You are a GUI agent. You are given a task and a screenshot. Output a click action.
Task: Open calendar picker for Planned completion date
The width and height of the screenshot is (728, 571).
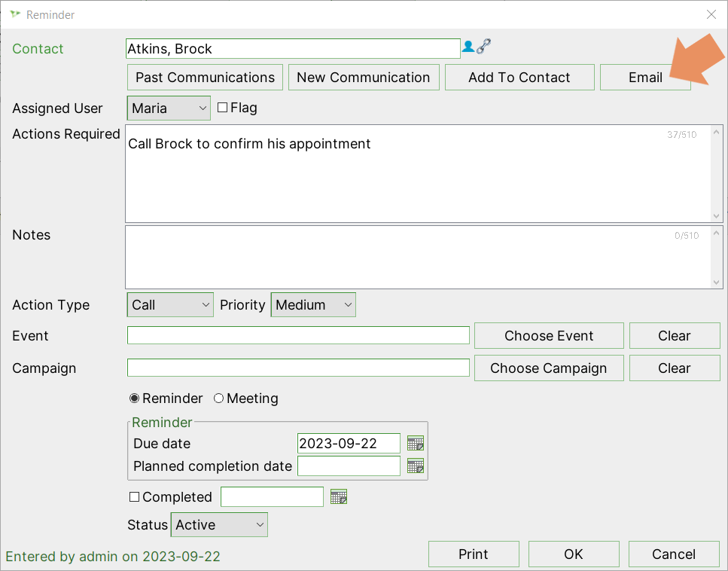(416, 466)
